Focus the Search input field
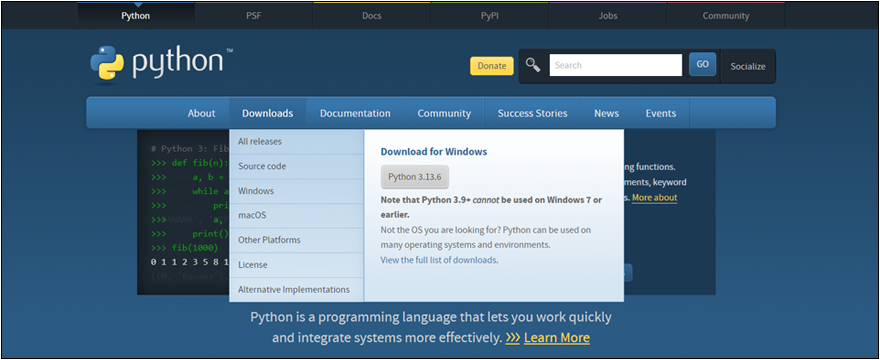 [x=616, y=65]
